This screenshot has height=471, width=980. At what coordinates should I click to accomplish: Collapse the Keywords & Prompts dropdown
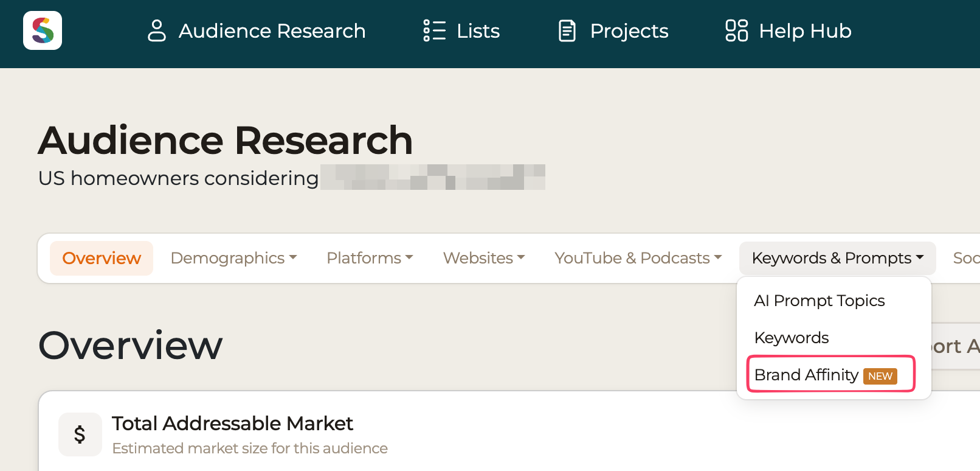[x=838, y=258]
